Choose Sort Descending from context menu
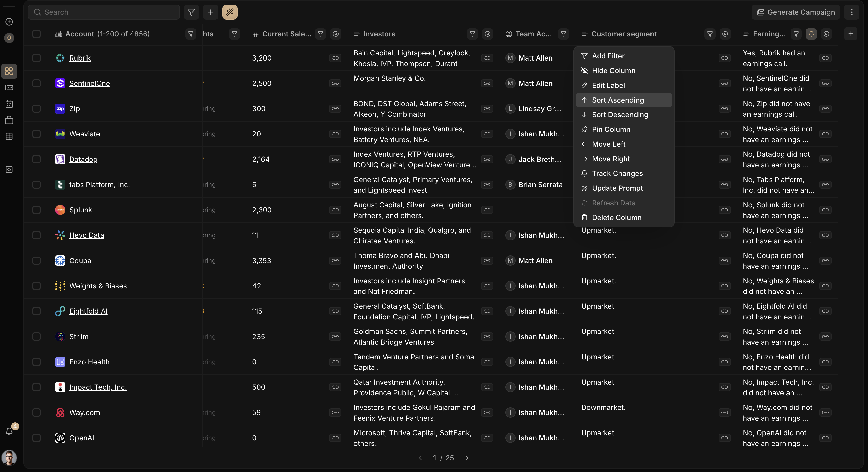The height and width of the screenshot is (472, 868). [620, 115]
